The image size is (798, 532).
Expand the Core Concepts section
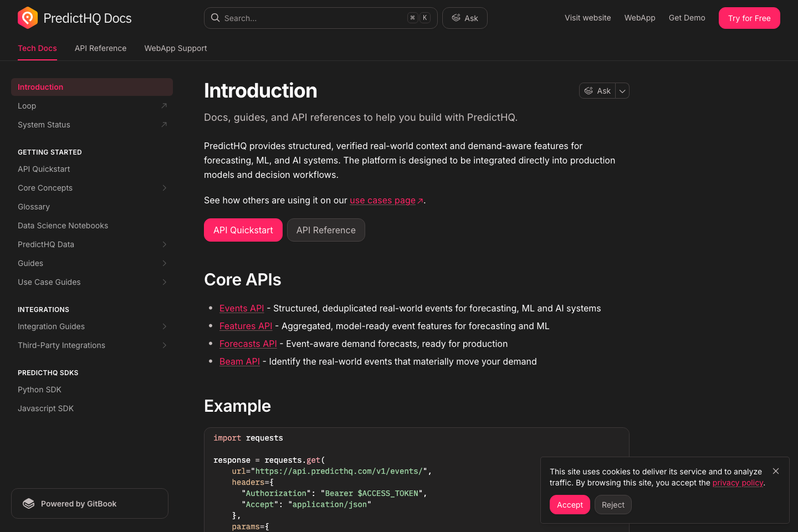(x=164, y=187)
